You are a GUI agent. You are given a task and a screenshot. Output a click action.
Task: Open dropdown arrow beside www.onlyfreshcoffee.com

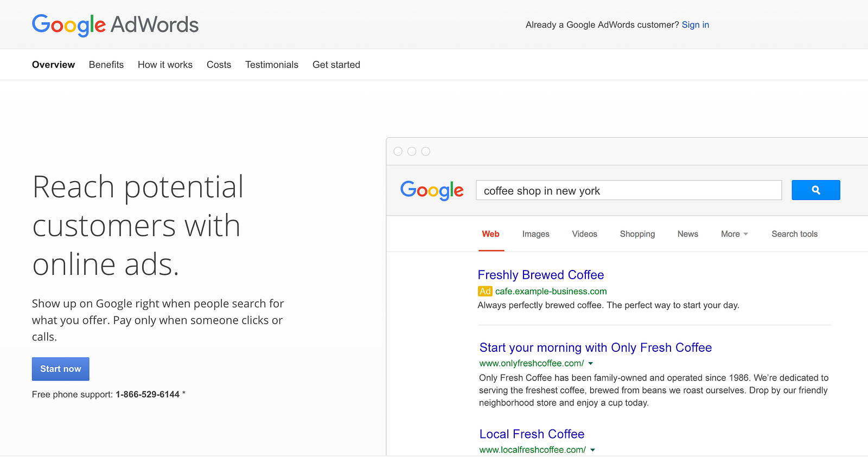click(x=591, y=364)
